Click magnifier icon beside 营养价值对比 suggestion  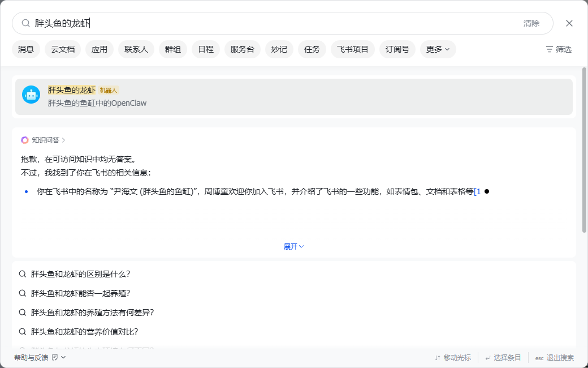23,332
